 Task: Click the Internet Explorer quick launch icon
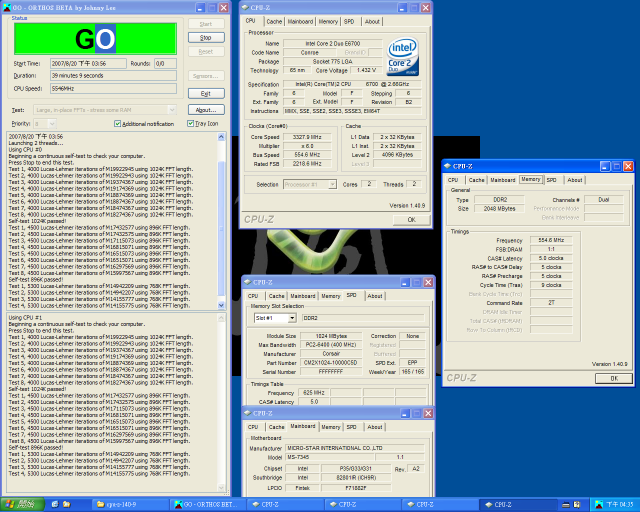coord(55,505)
